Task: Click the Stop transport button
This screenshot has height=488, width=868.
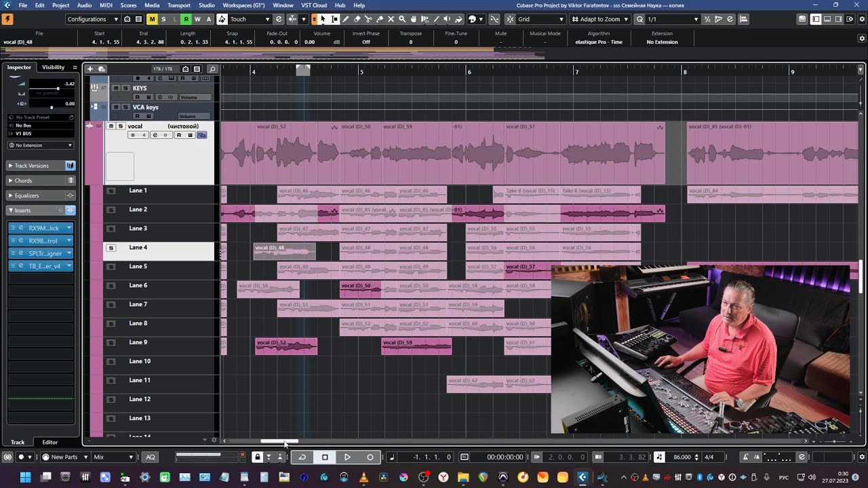Action: coord(325,457)
